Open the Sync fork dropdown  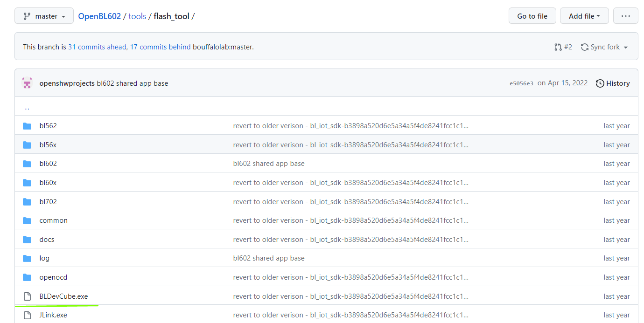click(x=604, y=47)
